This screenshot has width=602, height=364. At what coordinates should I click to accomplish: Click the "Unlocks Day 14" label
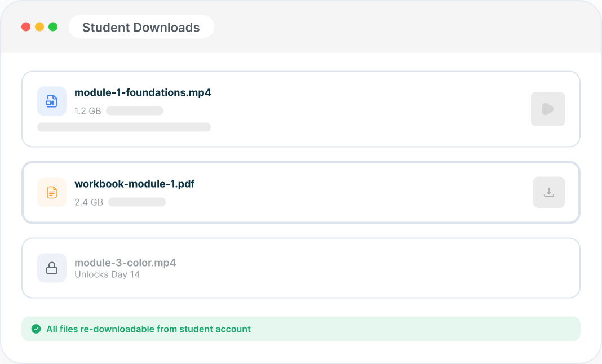pyautogui.click(x=107, y=274)
